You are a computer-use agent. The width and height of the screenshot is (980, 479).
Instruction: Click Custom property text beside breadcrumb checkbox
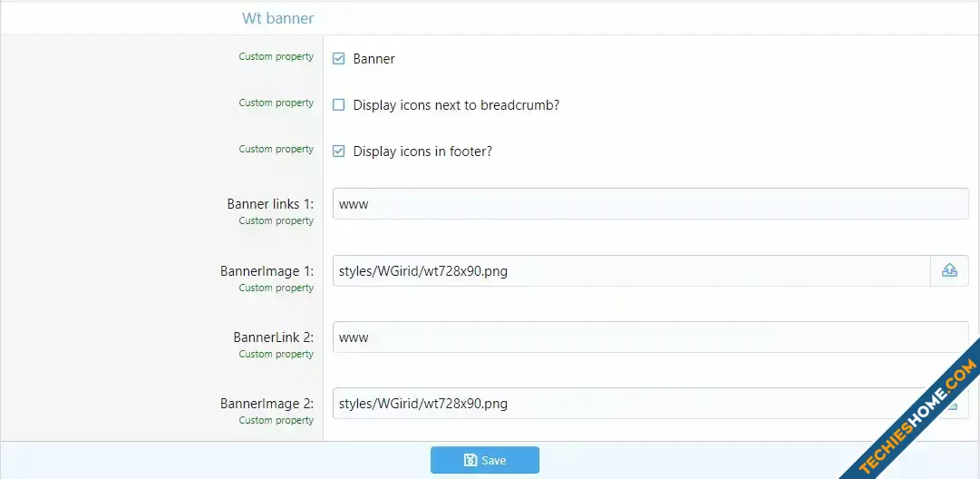[277, 103]
